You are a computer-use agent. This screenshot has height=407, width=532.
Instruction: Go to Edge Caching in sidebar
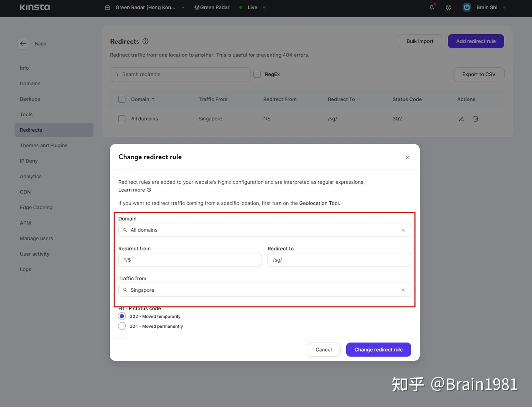[36, 208]
